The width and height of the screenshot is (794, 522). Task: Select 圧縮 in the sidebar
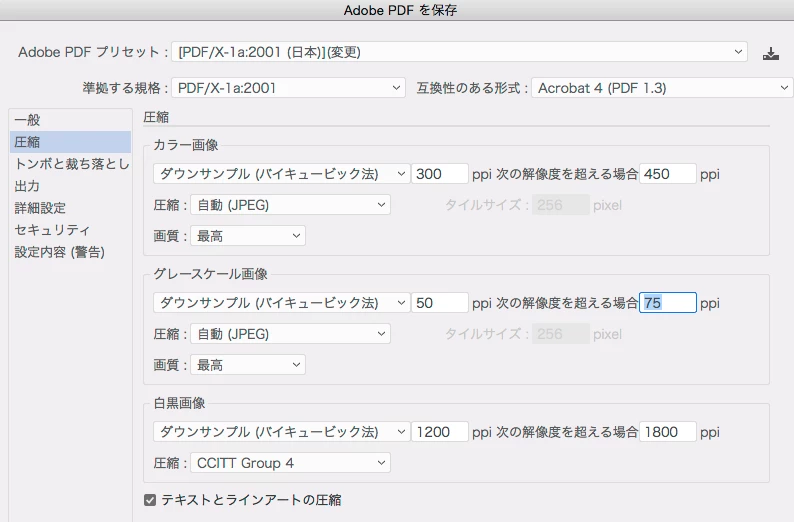tap(70, 142)
